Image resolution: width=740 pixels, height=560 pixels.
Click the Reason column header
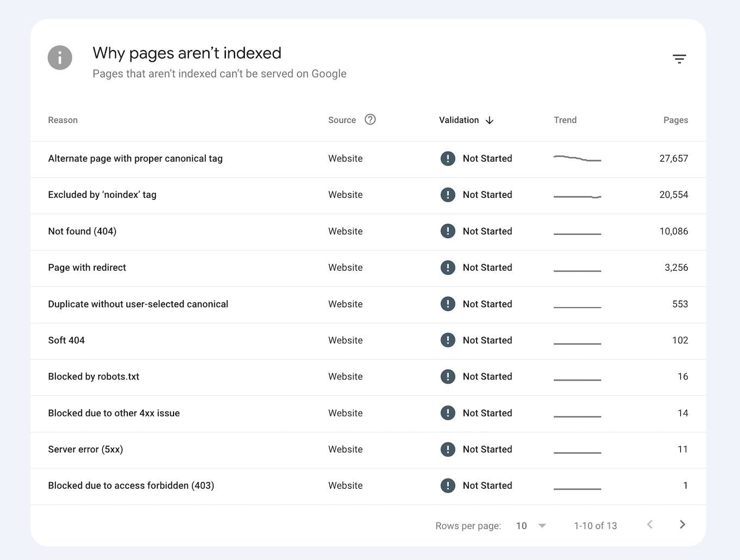[x=63, y=120]
